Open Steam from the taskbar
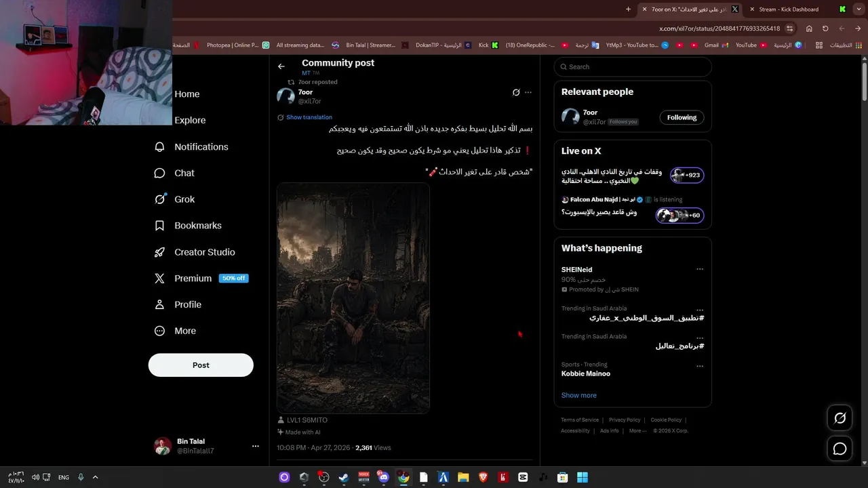 pyautogui.click(x=344, y=477)
